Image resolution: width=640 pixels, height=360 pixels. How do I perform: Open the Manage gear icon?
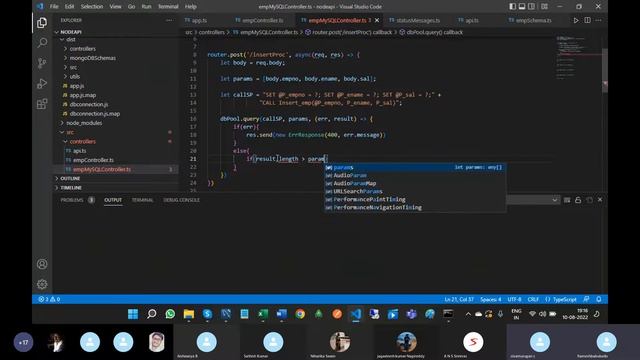click(42, 284)
